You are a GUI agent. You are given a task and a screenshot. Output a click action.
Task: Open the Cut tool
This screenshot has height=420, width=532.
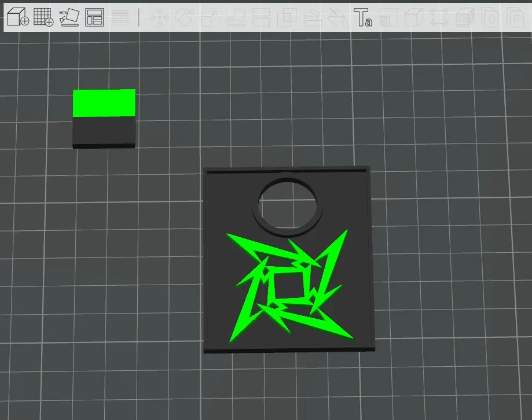261,18
